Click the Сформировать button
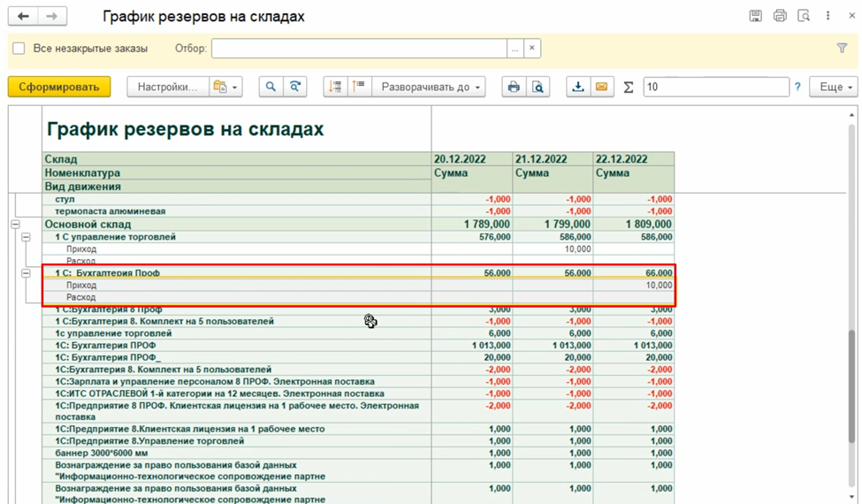862x504 pixels. 59,87
